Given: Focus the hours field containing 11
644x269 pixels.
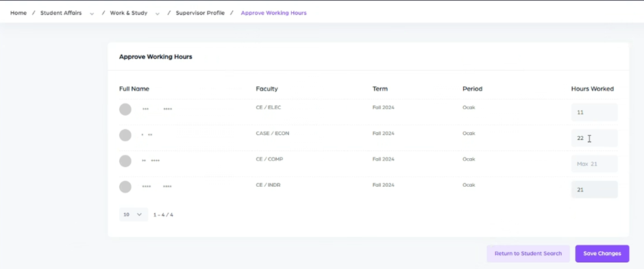Looking at the screenshot, I should (x=594, y=112).
